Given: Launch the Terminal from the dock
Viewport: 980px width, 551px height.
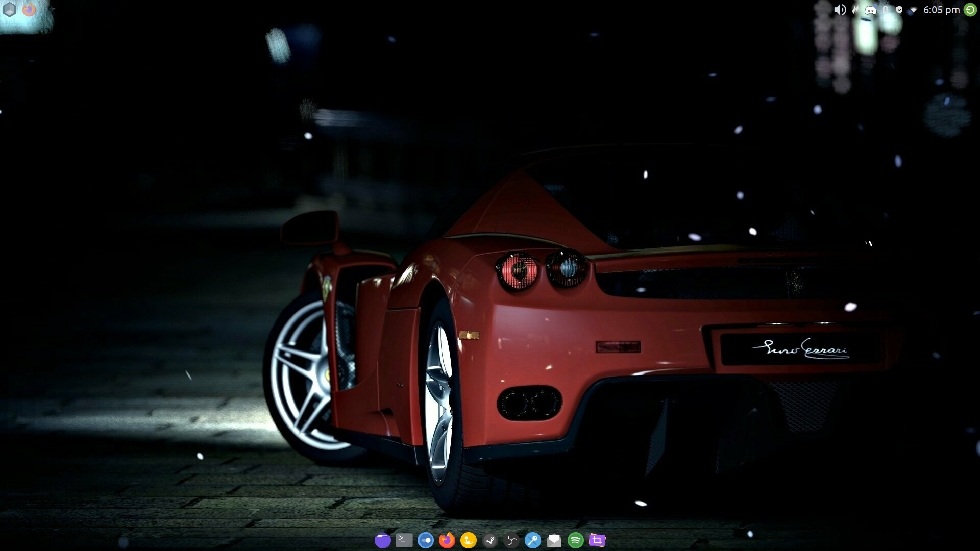Looking at the screenshot, I should (x=404, y=540).
